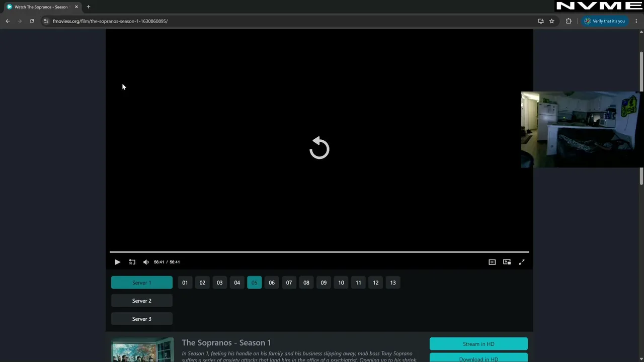Close the Watch The Sopranos tab
Viewport: 644px width, 362px height.
[76, 7]
